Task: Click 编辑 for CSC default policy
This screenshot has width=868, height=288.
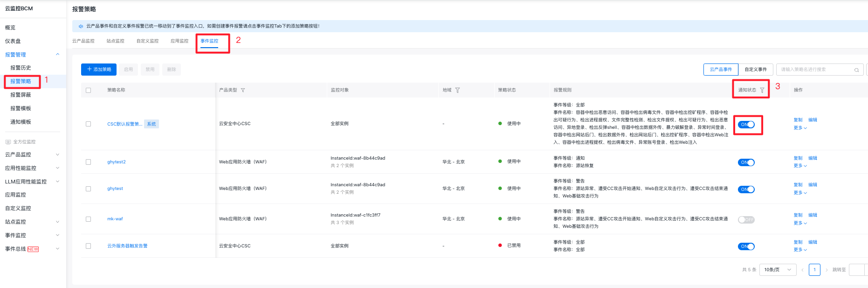Action: pyautogui.click(x=813, y=120)
